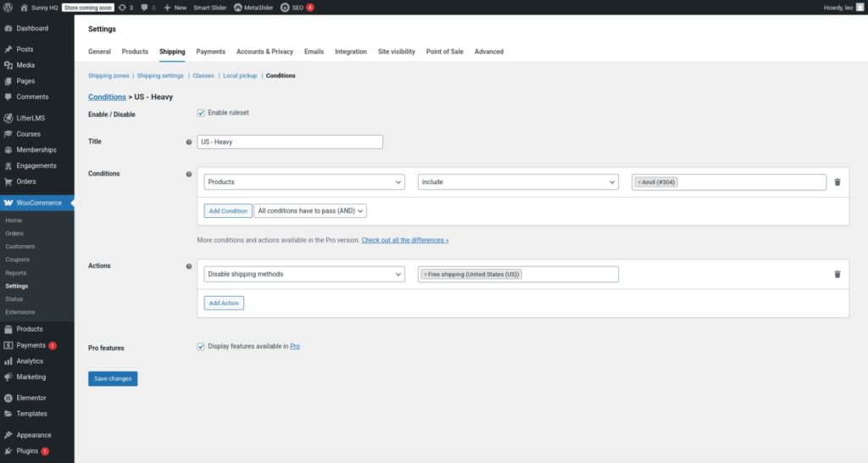Remove the Anvil (#304) tag
This screenshot has width=868, height=463.
[x=639, y=182]
